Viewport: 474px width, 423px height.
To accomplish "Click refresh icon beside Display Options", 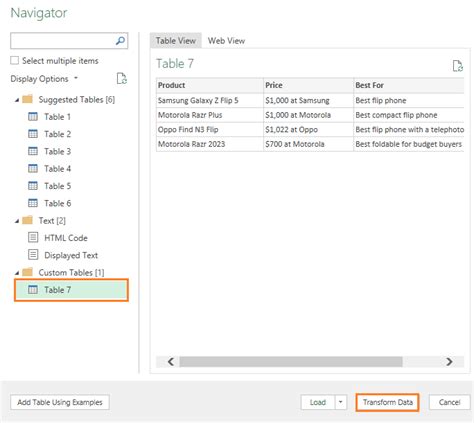I will [122, 79].
